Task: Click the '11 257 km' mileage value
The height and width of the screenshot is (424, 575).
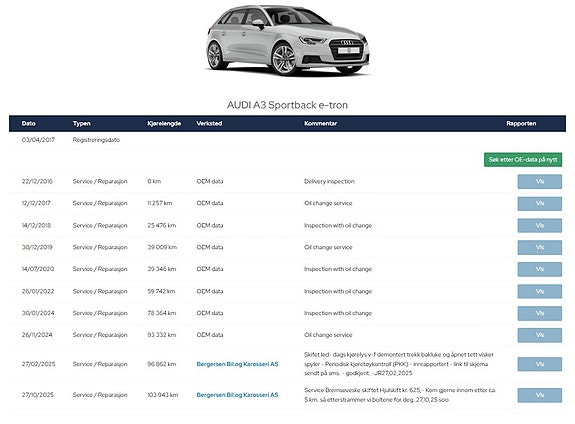Action: pos(160,203)
